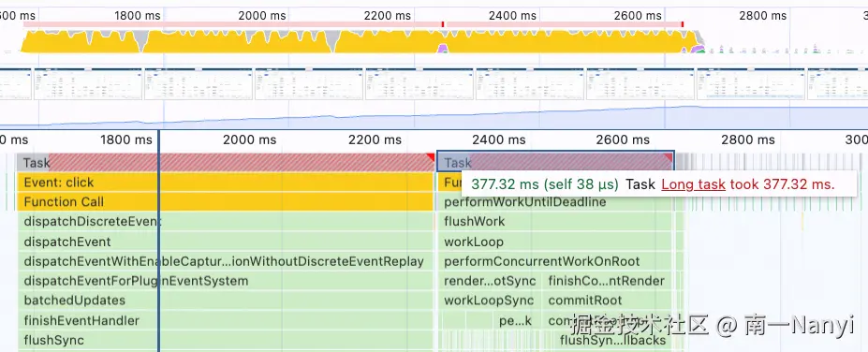Select the render...otSync flame bar
868x352 pixels.
click(x=490, y=281)
